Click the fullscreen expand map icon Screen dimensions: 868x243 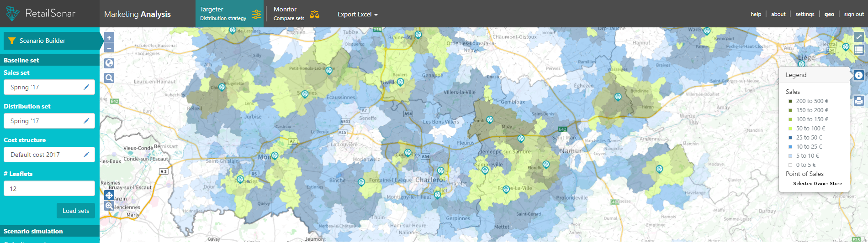859,37
